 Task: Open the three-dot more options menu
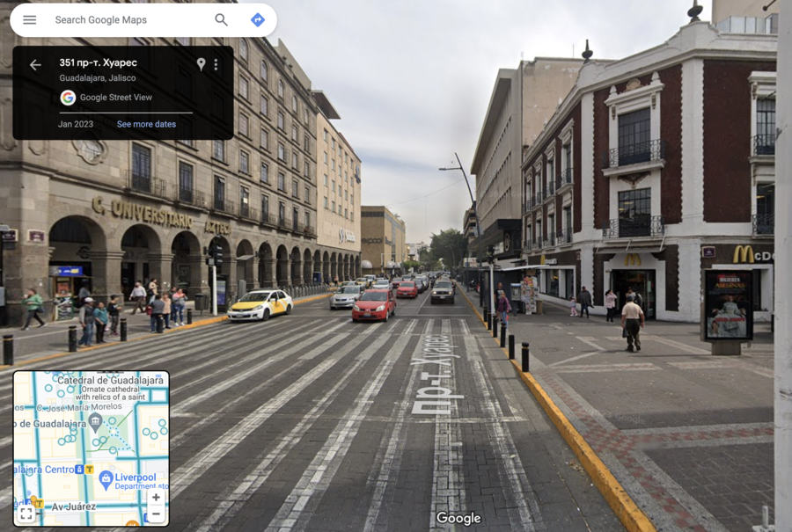click(216, 64)
